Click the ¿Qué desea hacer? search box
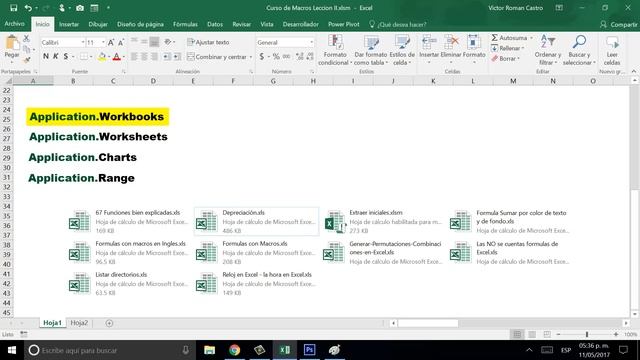Screen dimensions: 640x360 (x=398, y=24)
